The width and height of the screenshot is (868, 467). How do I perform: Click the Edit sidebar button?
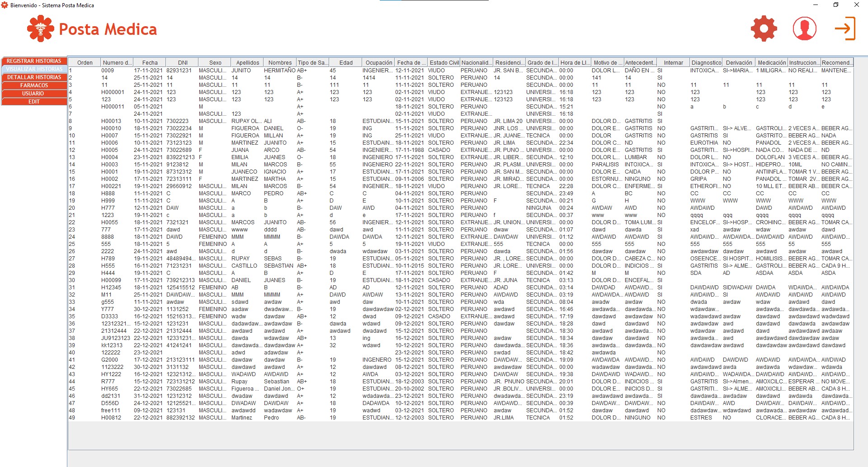click(34, 102)
